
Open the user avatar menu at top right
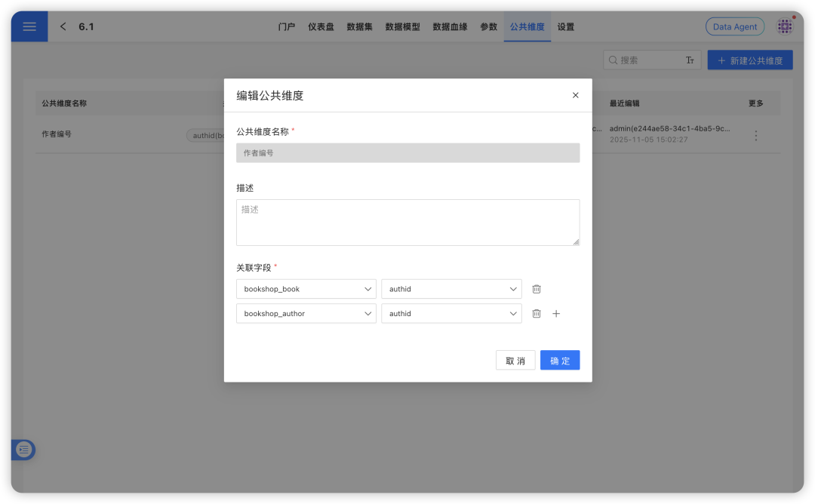[x=785, y=26]
